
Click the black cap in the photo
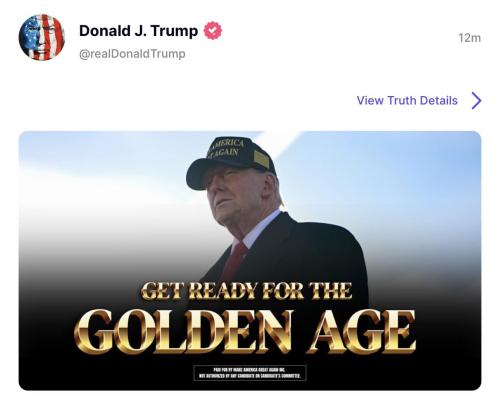[x=230, y=162]
